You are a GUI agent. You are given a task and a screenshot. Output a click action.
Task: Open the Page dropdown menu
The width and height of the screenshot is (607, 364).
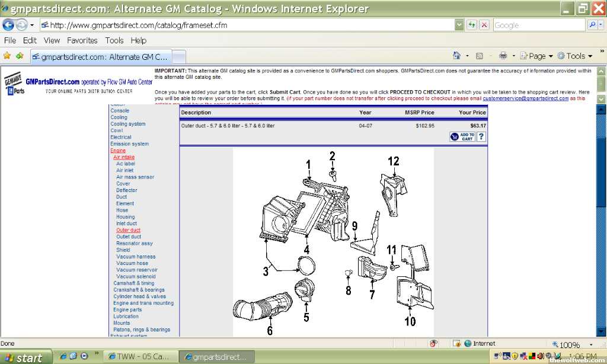pyautogui.click(x=536, y=56)
